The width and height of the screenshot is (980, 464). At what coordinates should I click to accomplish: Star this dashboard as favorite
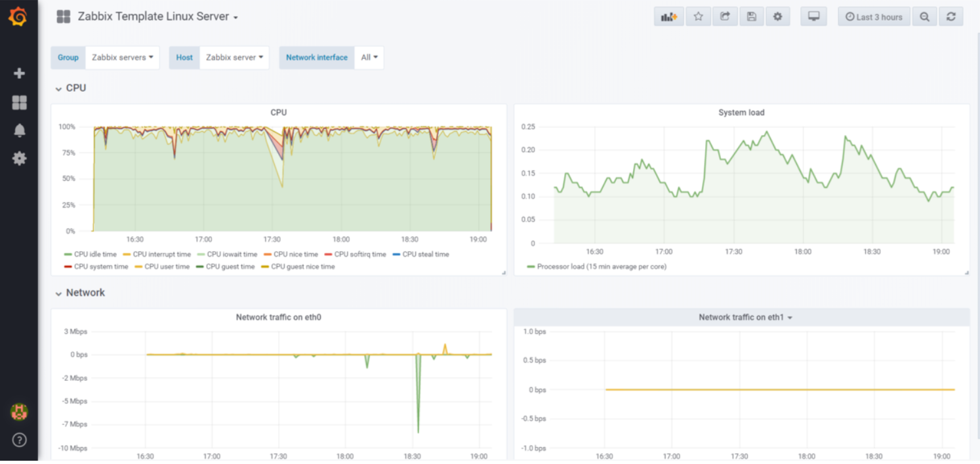click(698, 17)
